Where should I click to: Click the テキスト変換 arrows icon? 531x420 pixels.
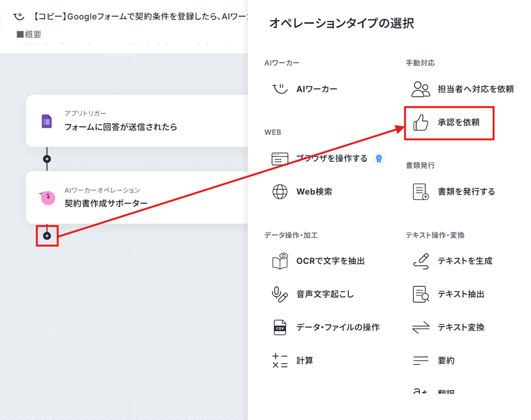[421, 327]
